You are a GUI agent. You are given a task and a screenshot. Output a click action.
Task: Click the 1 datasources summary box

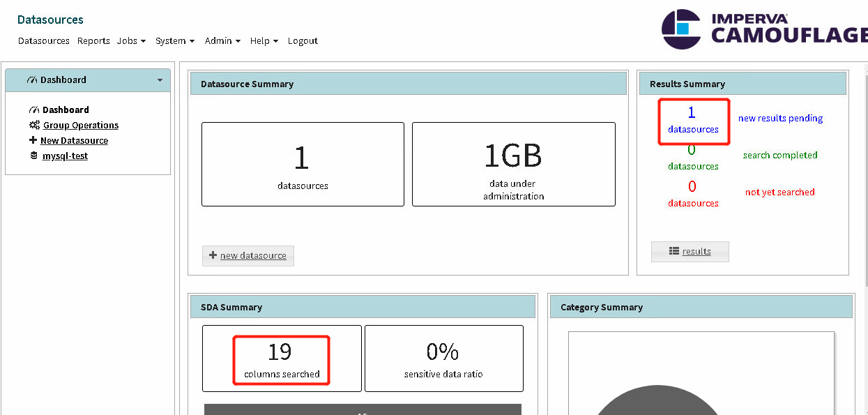(303, 165)
